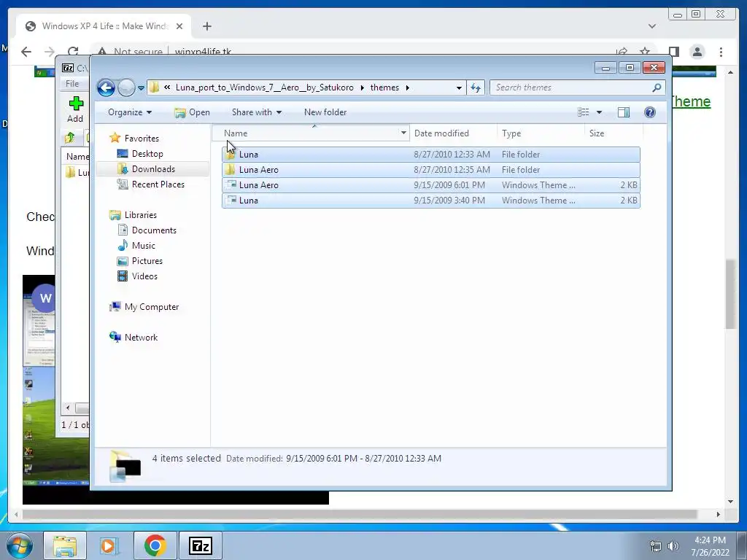Click the volume speaker tray icon

coord(673,546)
